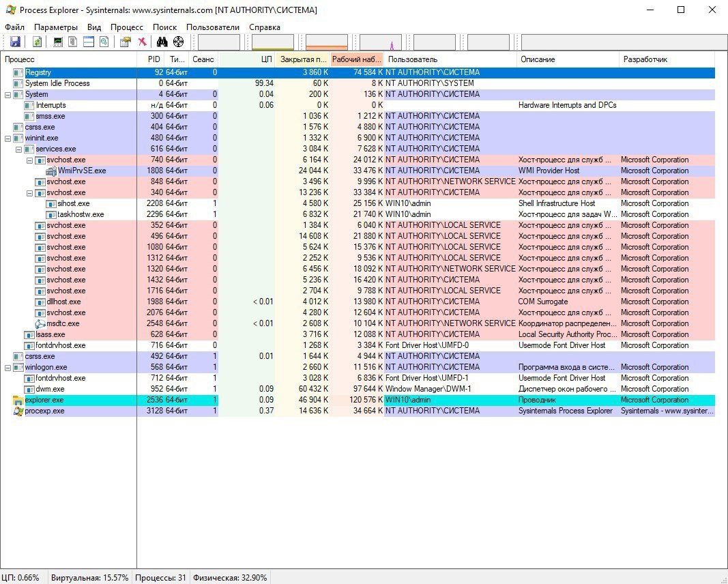Click the explorer.exe folder icon
Screen dimensions: 728x584
click(x=18, y=400)
